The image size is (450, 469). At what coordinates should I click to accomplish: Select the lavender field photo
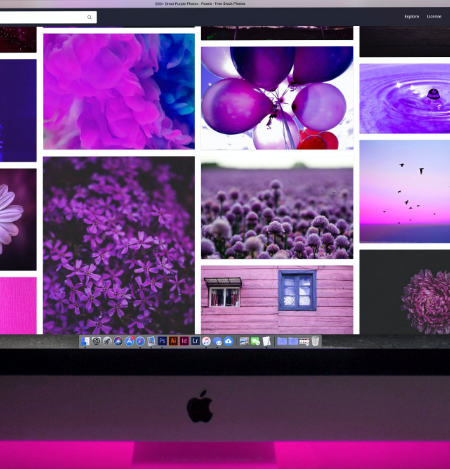277,208
